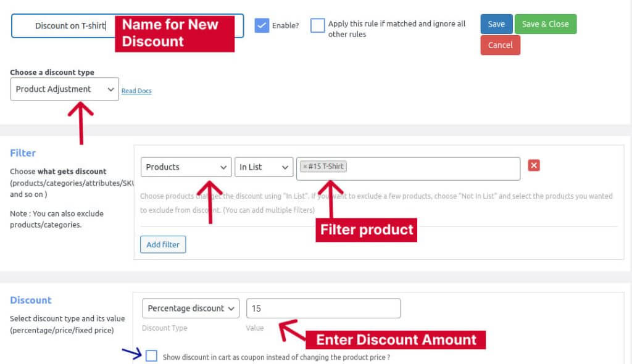This screenshot has width=632, height=364.
Task: Click the Save button
Action: [x=496, y=24]
